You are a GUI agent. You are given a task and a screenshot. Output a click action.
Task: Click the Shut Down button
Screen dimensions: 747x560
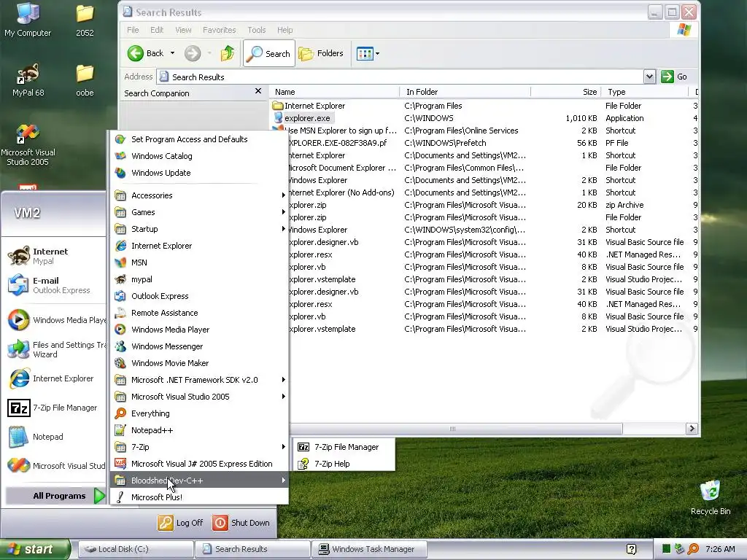[241, 522]
